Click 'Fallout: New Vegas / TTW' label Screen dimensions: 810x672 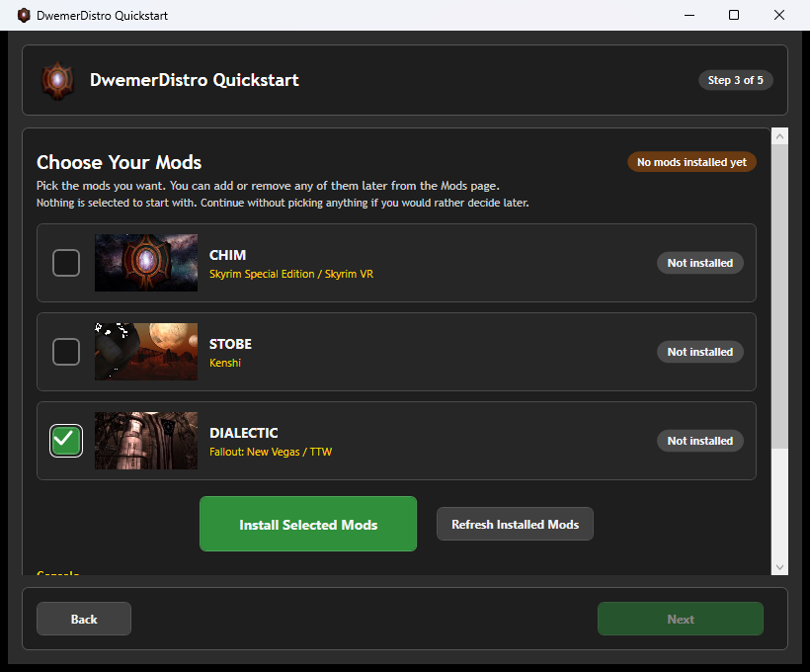(271, 452)
